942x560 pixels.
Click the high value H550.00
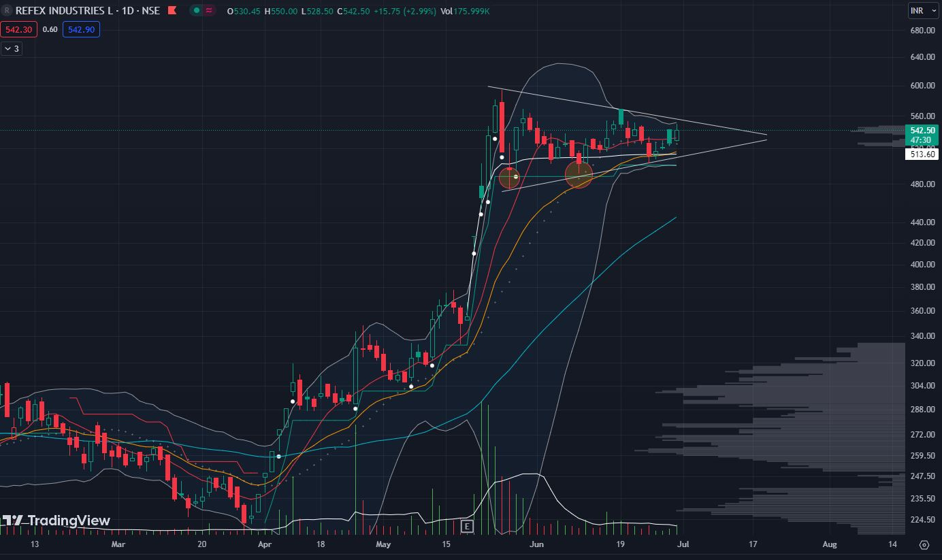280,11
